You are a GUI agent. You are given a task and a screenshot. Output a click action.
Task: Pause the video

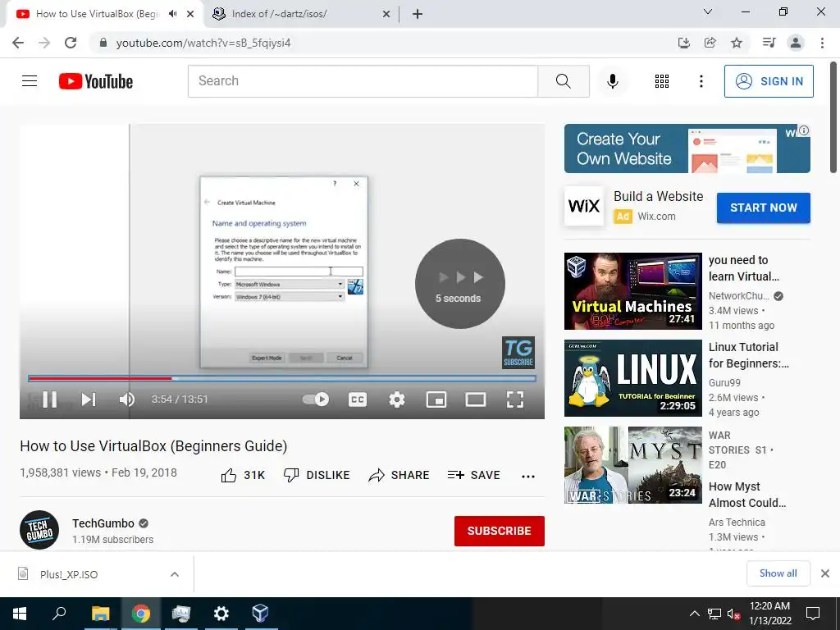coord(50,399)
